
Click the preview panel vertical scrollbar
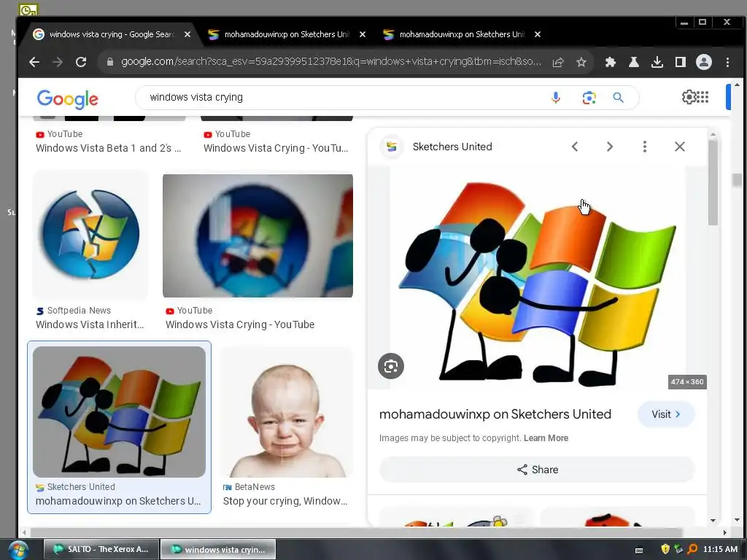[x=713, y=183]
